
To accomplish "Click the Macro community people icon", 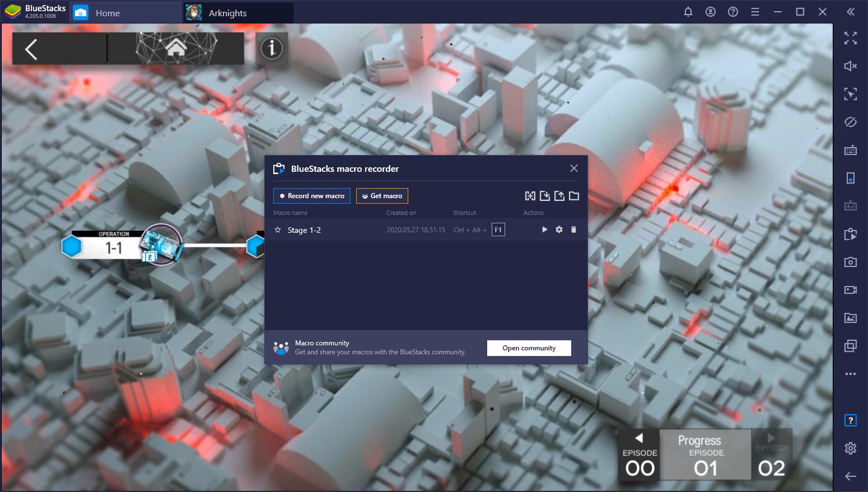I will click(281, 348).
